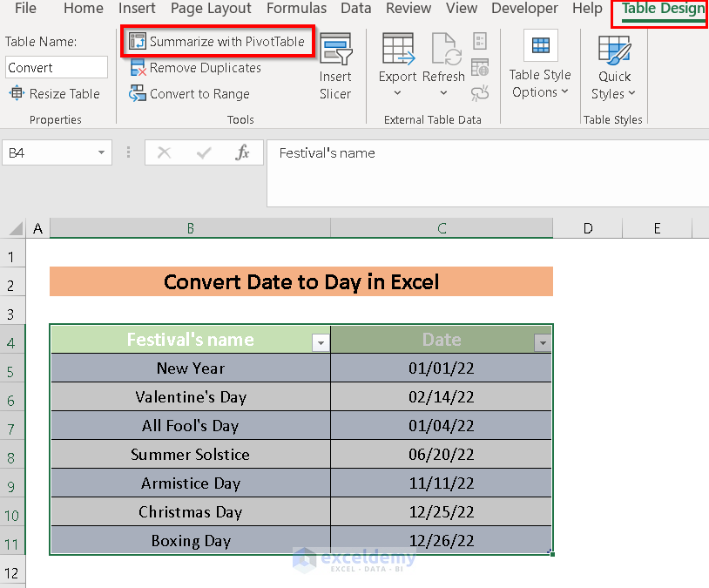
Task: Click the Refresh table data icon
Action: (443, 66)
